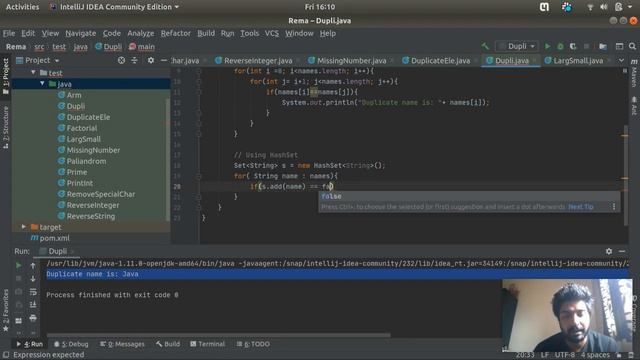Minimize the Run panel
Image resolution: width=640 pixels, height=360 pixels.
622,251
